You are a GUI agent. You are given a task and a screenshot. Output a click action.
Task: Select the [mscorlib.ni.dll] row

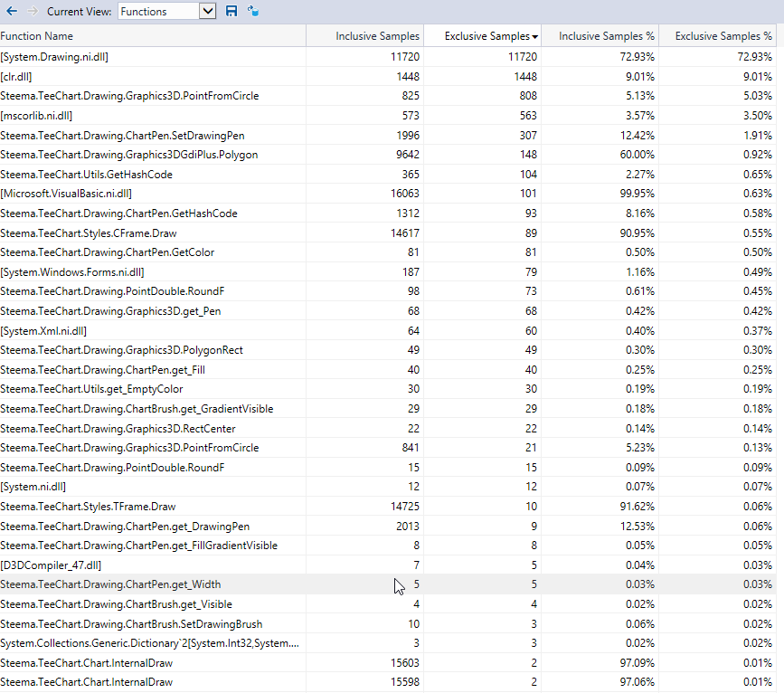388,116
